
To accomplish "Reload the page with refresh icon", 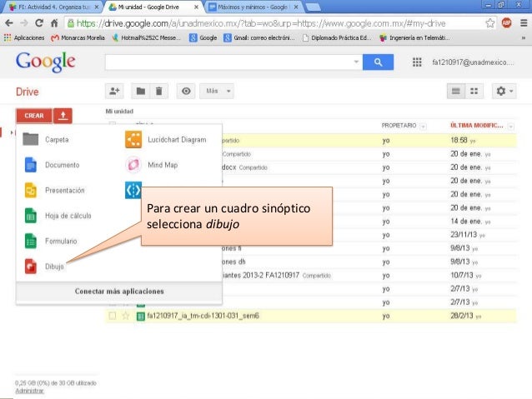I will 39,23.
